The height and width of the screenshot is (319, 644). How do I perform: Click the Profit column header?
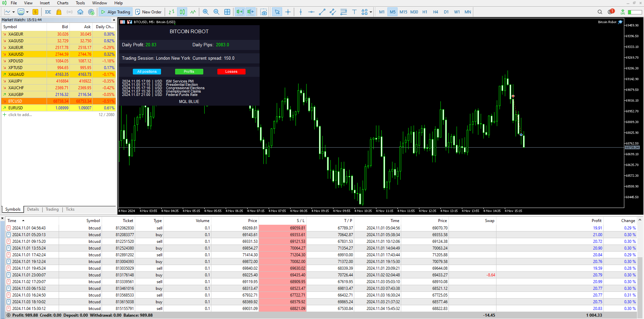[x=596, y=221]
